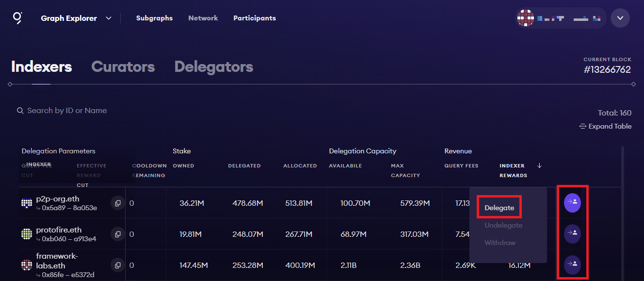644x281 pixels.
Task: Click The Graph logo icon
Action: 17,18
